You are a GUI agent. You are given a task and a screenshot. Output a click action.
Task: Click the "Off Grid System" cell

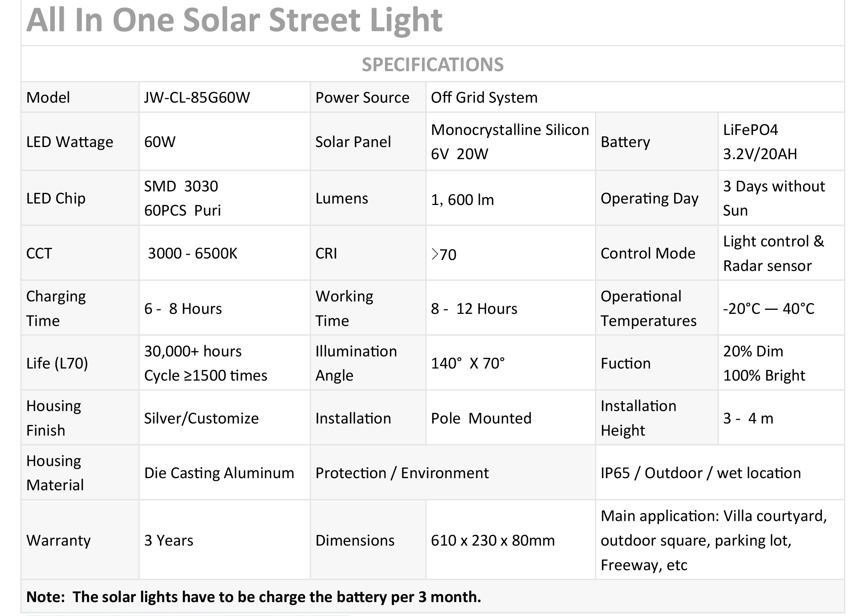coord(484,98)
